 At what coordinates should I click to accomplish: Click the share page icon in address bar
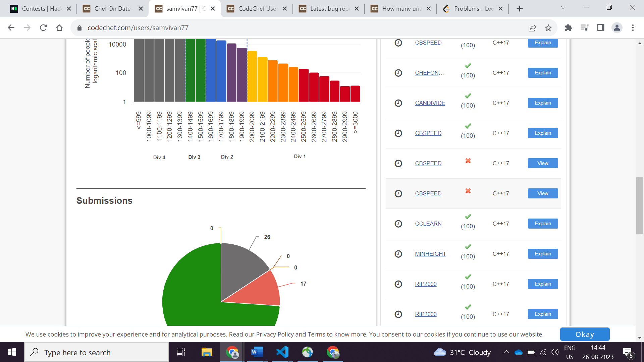[532, 28]
